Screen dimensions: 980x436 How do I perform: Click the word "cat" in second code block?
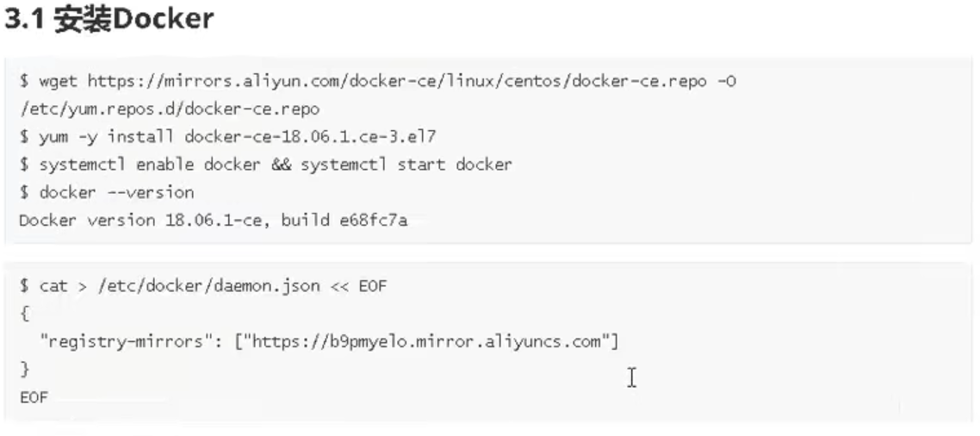(x=53, y=286)
